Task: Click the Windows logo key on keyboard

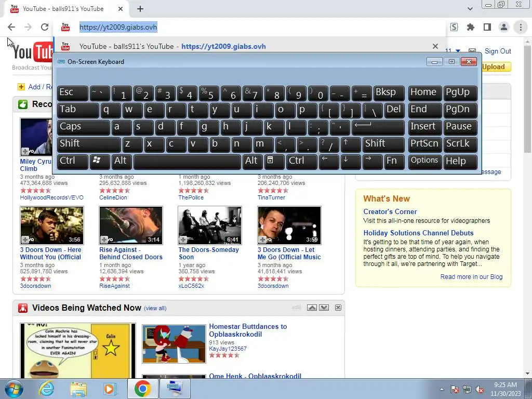Action: (100, 161)
